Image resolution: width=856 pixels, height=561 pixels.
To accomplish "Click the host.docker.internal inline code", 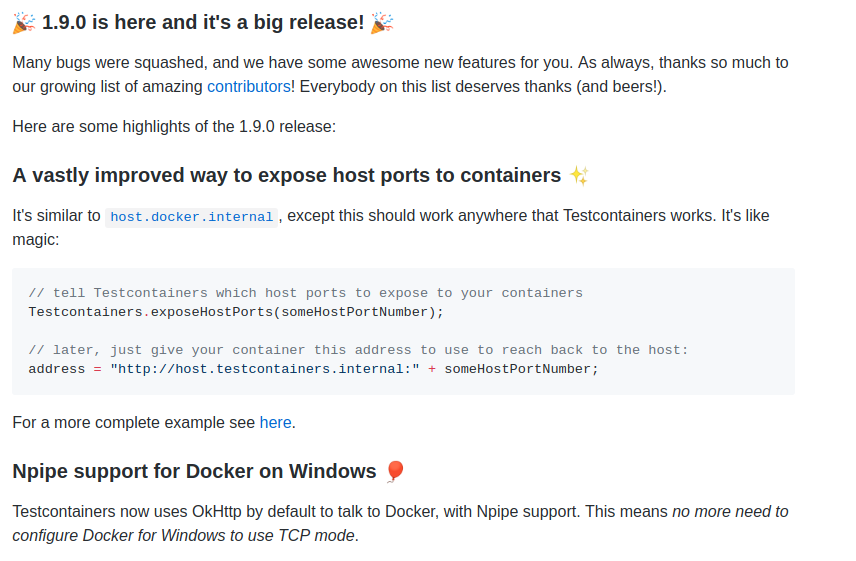I will [191, 217].
